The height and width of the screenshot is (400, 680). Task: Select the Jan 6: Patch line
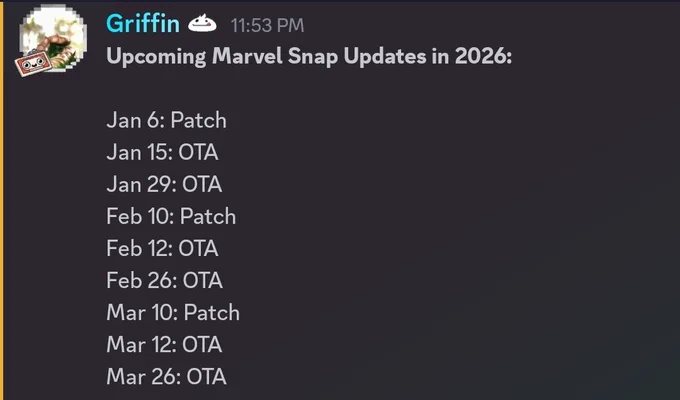click(x=167, y=120)
